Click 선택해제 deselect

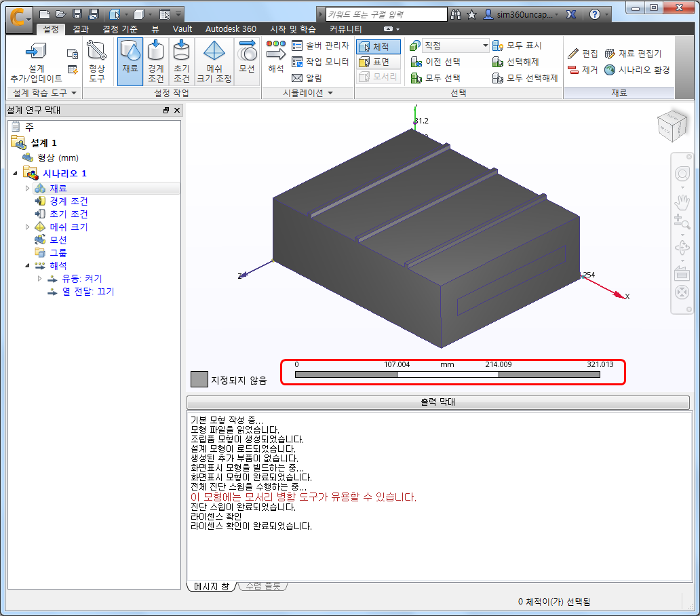[x=516, y=62]
